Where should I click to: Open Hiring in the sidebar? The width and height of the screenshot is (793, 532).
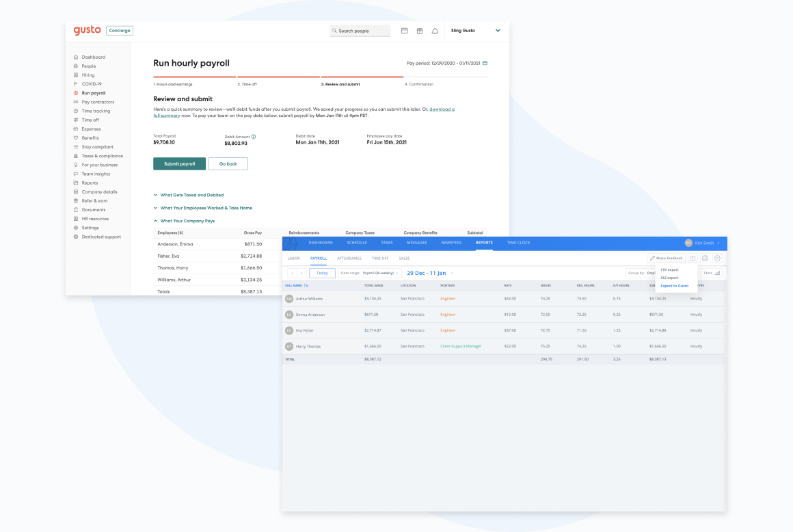pyautogui.click(x=88, y=75)
